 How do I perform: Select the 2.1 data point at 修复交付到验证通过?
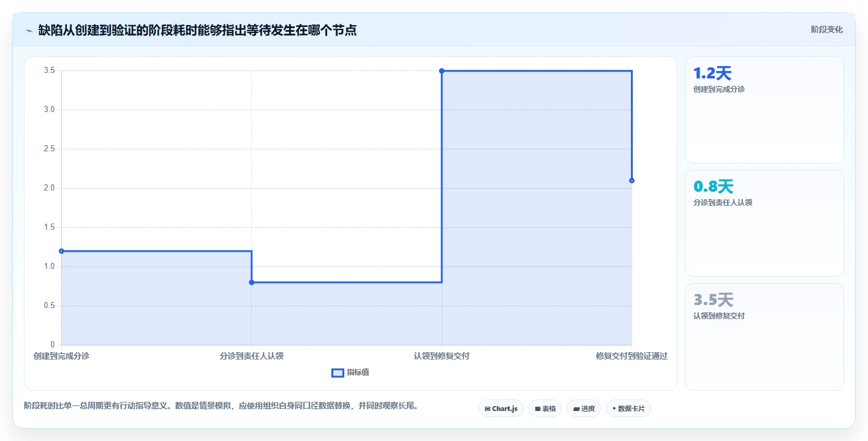pos(632,181)
